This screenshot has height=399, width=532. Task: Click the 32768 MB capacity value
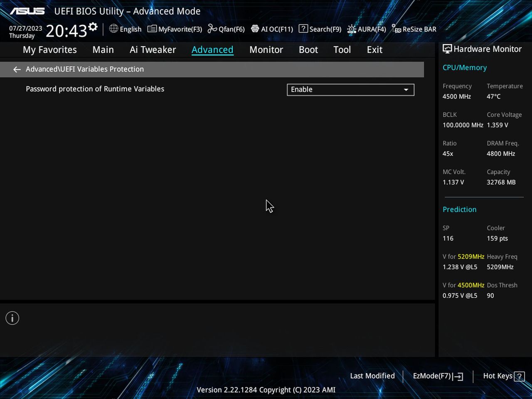point(501,182)
